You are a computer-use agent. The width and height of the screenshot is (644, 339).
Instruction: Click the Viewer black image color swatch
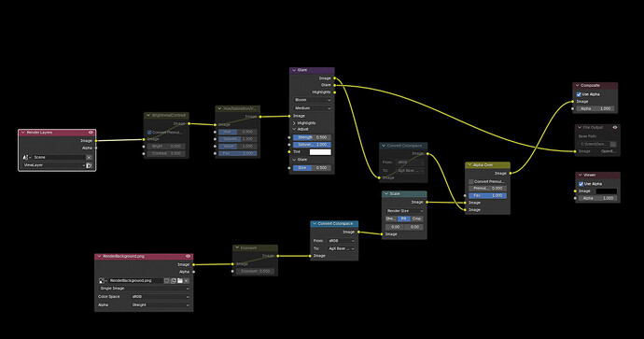pyautogui.click(x=607, y=191)
